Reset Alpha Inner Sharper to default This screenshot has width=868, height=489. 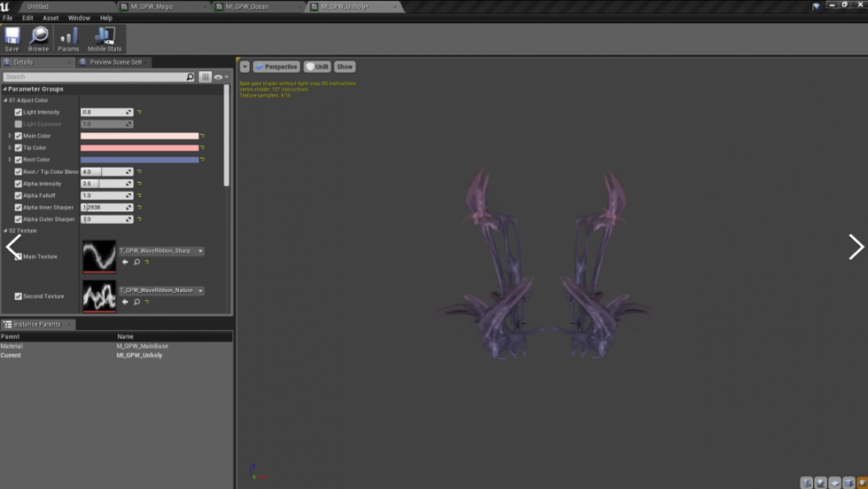coord(139,207)
